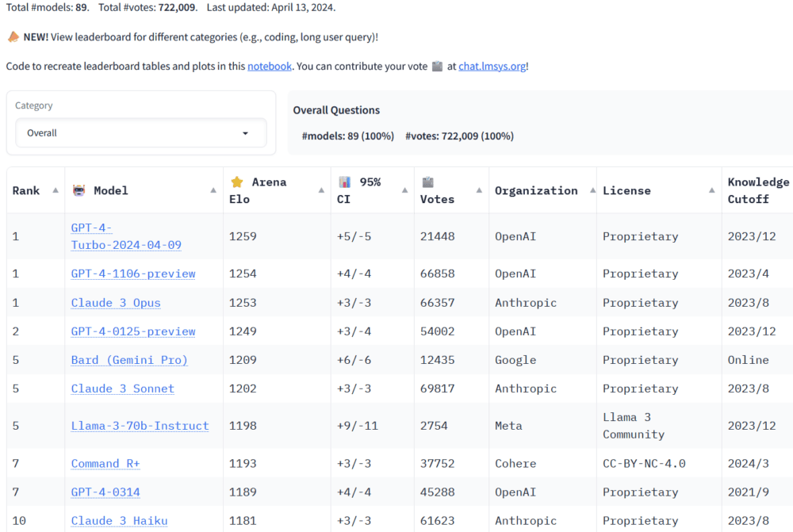Image resolution: width=793 pixels, height=532 pixels.
Task: Open the Bard (Gemini Pro) link
Action: 129,360
